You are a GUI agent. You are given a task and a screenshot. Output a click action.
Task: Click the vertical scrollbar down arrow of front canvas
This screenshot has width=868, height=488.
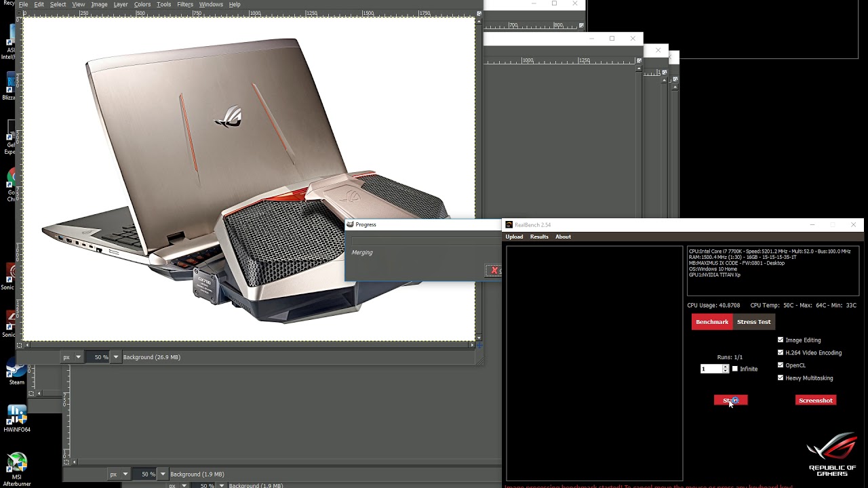pos(479,338)
